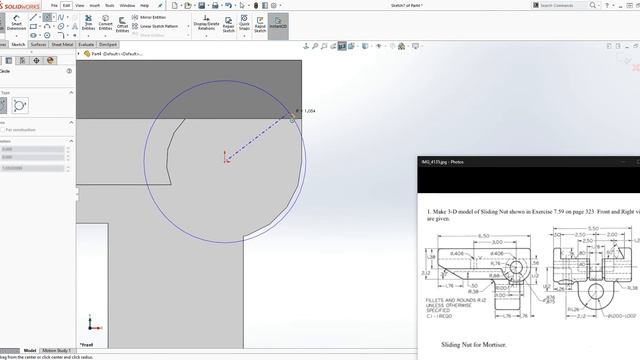
Task: Click the New document icon
Action: click(x=175, y=6)
